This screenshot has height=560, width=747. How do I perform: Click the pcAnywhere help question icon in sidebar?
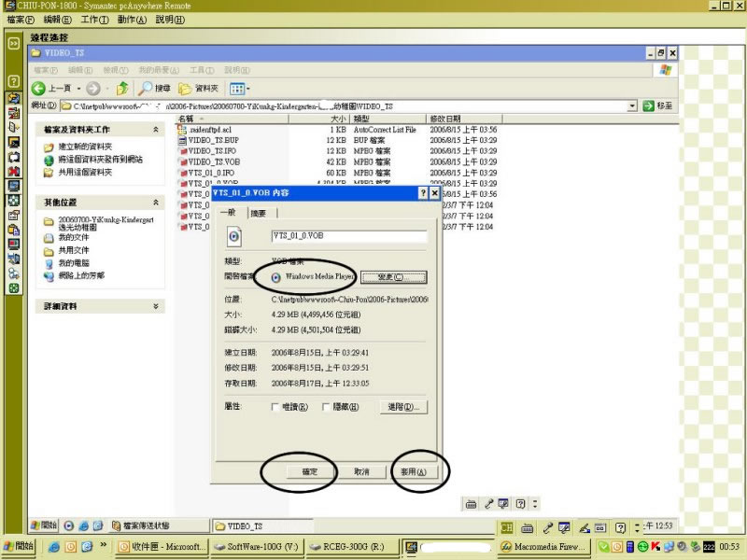pos(14,81)
